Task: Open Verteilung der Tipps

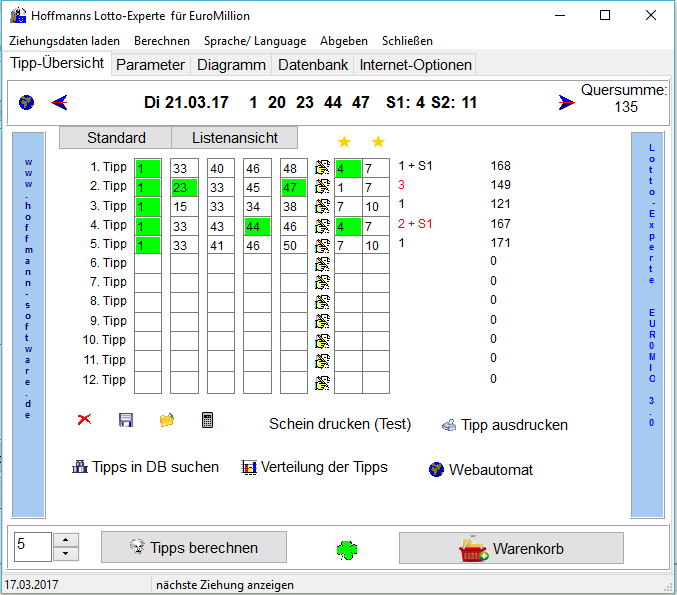Action: [314, 467]
